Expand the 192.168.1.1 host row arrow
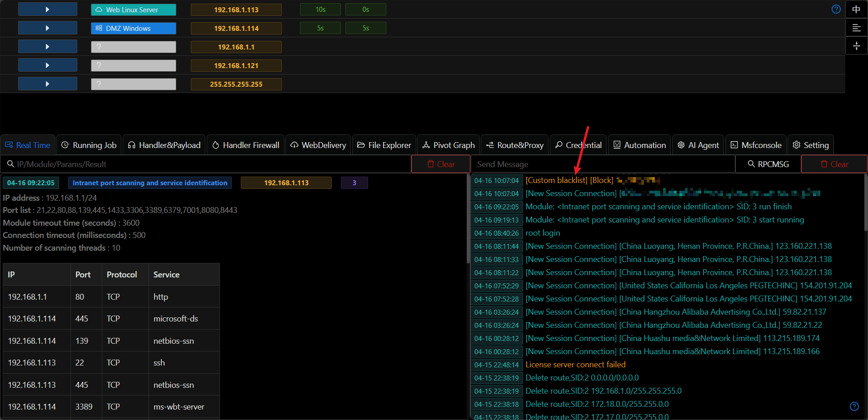This screenshot has width=868, height=420. (47, 47)
